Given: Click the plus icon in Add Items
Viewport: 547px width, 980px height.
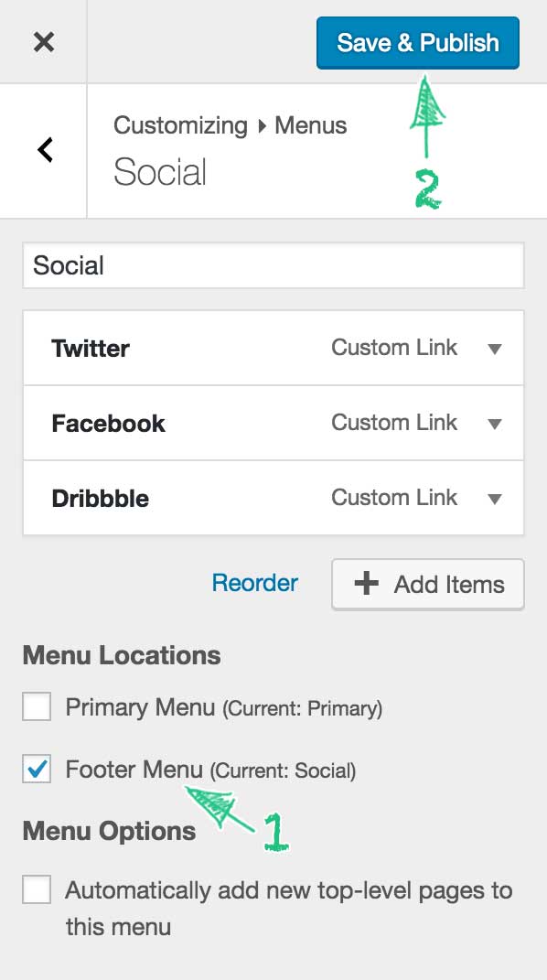Looking at the screenshot, I should [367, 584].
